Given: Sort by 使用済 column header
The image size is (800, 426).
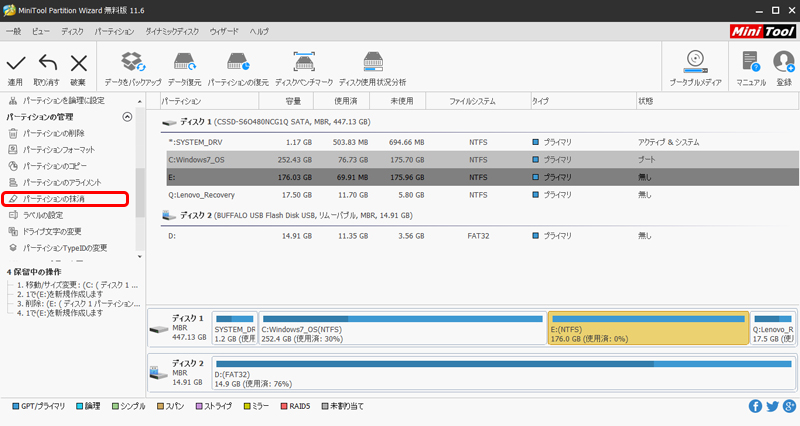Looking at the screenshot, I should 341,101.
